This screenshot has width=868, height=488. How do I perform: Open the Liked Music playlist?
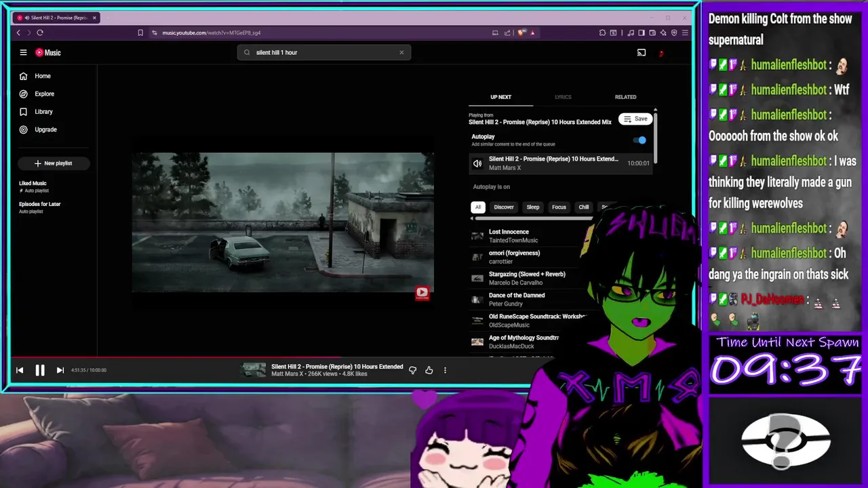(x=33, y=186)
